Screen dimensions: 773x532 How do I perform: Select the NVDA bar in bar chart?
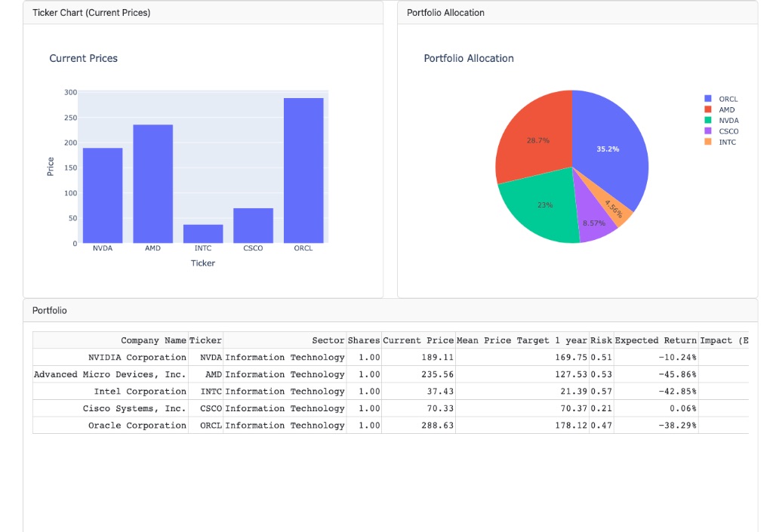click(x=103, y=195)
